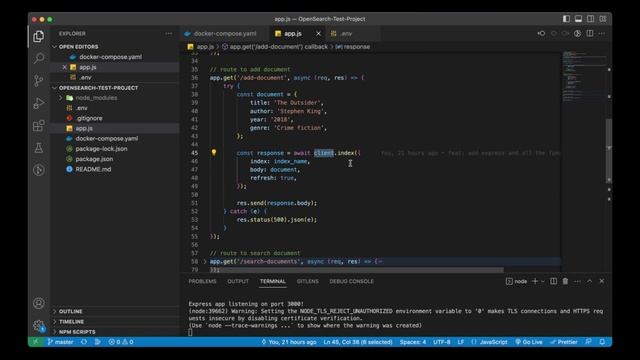Expand the node_modules folder
The height and width of the screenshot is (360, 640).
(x=96, y=98)
